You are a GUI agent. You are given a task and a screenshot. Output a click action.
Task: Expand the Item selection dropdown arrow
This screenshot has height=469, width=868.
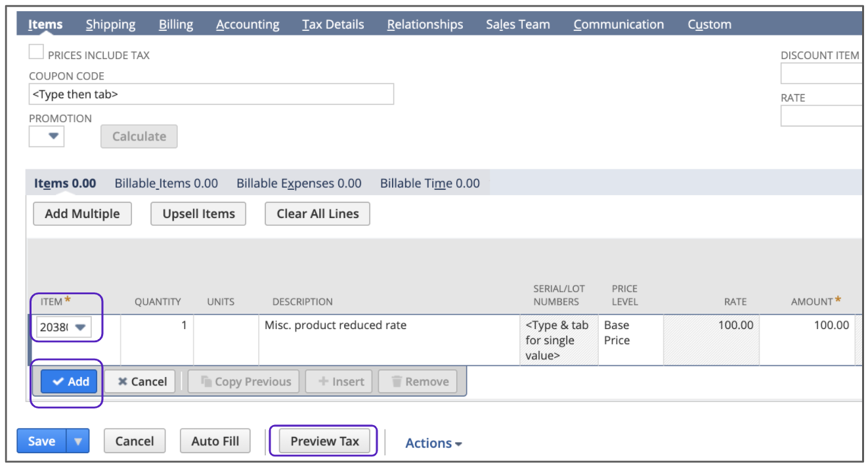pos(81,327)
